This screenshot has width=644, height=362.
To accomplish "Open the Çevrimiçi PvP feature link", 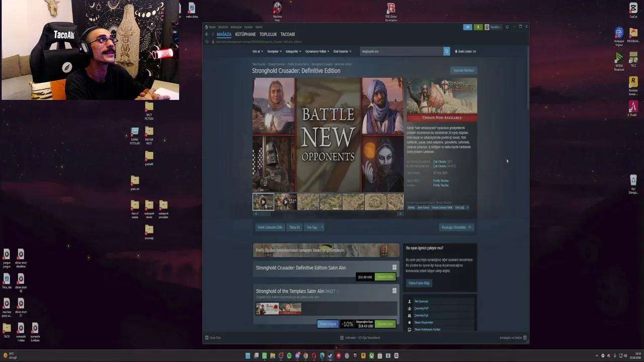I will [x=422, y=309].
